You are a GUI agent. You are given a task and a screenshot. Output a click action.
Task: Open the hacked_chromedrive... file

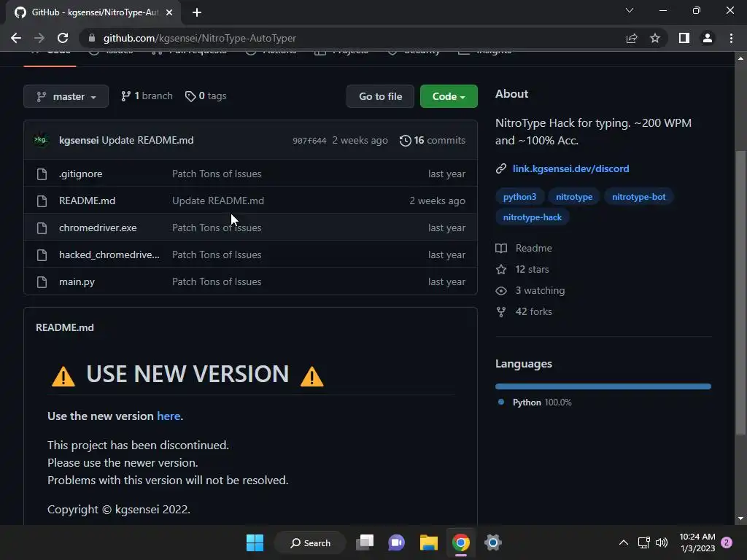[109, 254]
